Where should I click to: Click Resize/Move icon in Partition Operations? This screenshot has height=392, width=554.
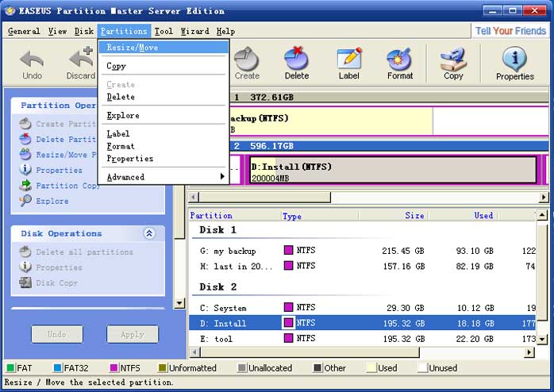tap(25, 154)
